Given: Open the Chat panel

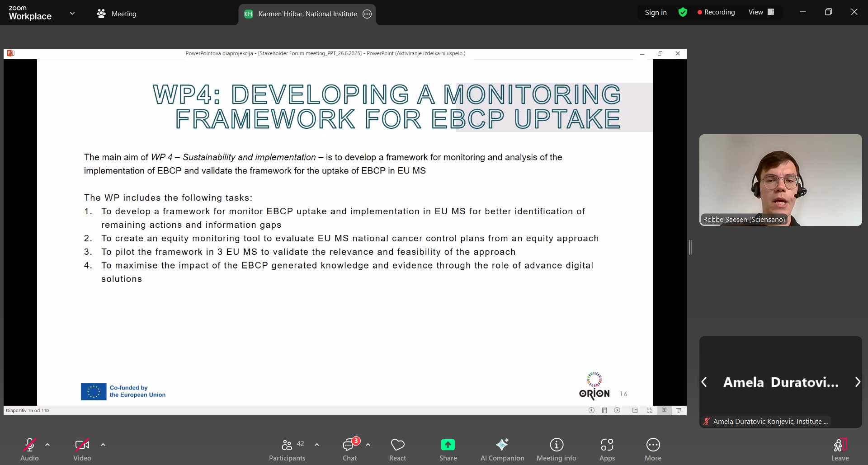Looking at the screenshot, I should click(x=349, y=449).
